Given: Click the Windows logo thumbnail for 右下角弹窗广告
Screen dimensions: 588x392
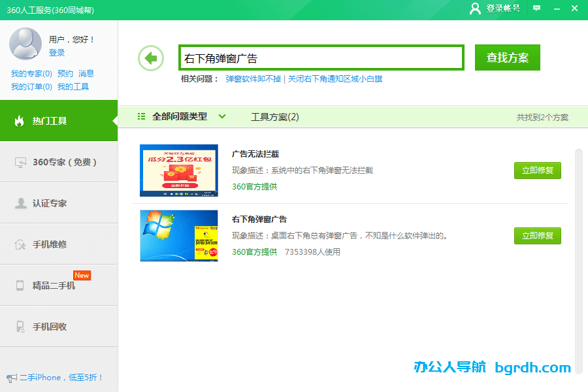Looking at the screenshot, I should (x=178, y=237).
